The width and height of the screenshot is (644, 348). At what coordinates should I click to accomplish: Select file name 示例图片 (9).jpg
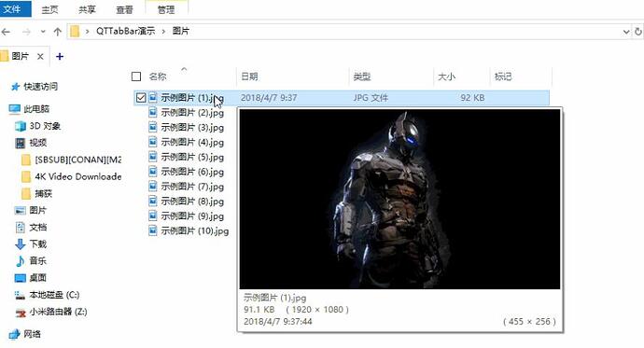click(192, 216)
